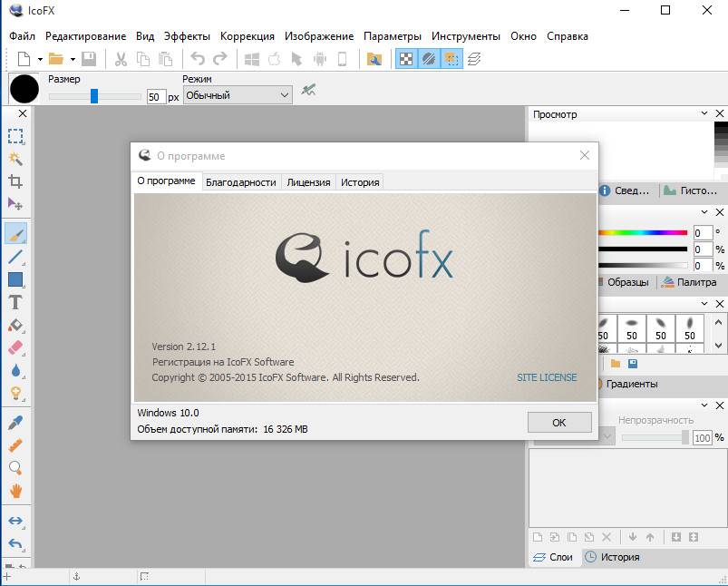Choose the eyedropper color picker tool
Image resolution: width=728 pixels, height=586 pixels.
pyautogui.click(x=15, y=423)
